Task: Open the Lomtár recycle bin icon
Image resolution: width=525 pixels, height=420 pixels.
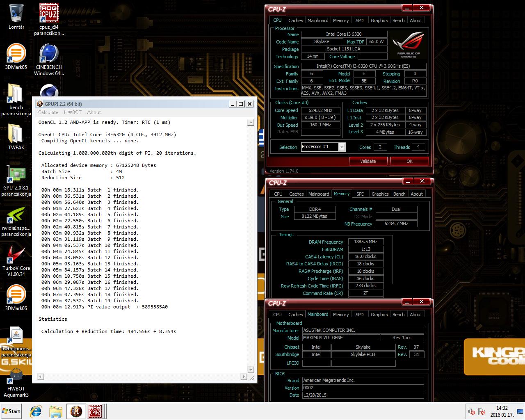Action: click(x=16, y=13)
